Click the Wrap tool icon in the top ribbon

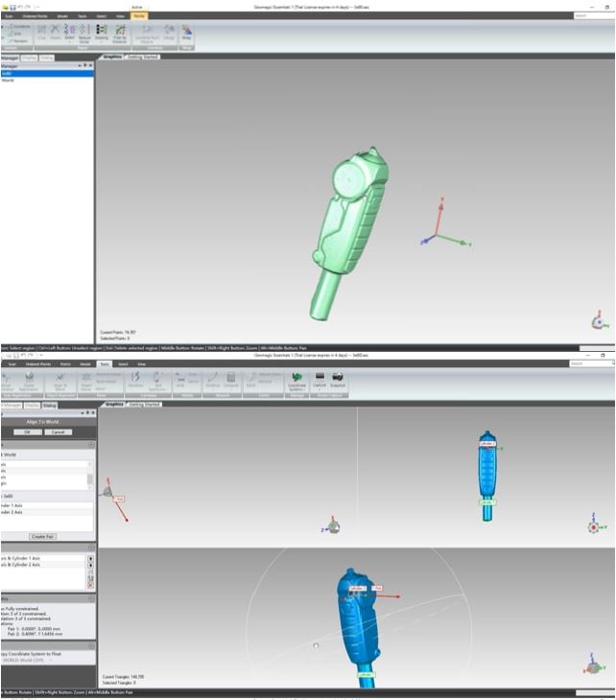186,33
